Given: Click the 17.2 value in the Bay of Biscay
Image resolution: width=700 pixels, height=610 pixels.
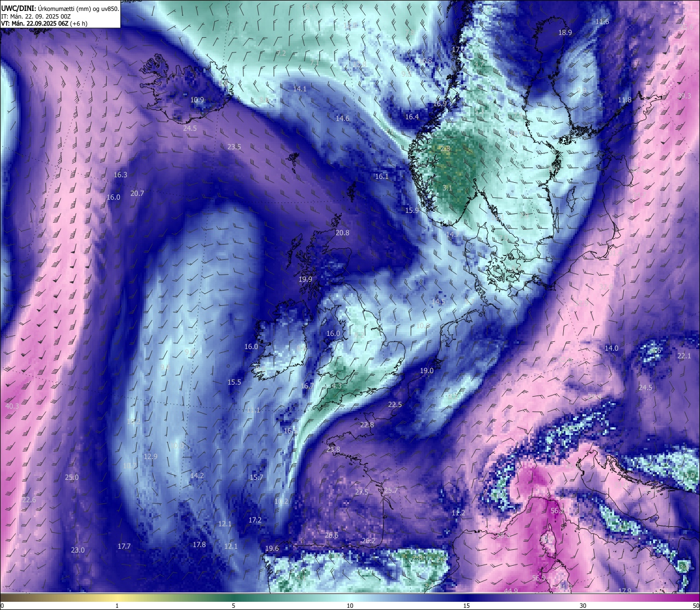Looking at the screenshot, I should click(255, 520).
